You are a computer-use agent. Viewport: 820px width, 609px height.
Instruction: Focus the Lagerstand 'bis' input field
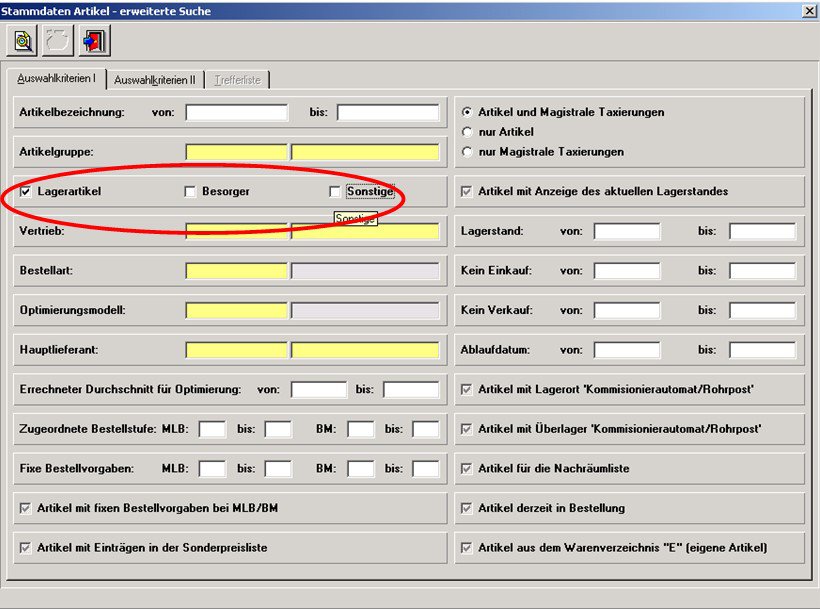pos(762,231)
